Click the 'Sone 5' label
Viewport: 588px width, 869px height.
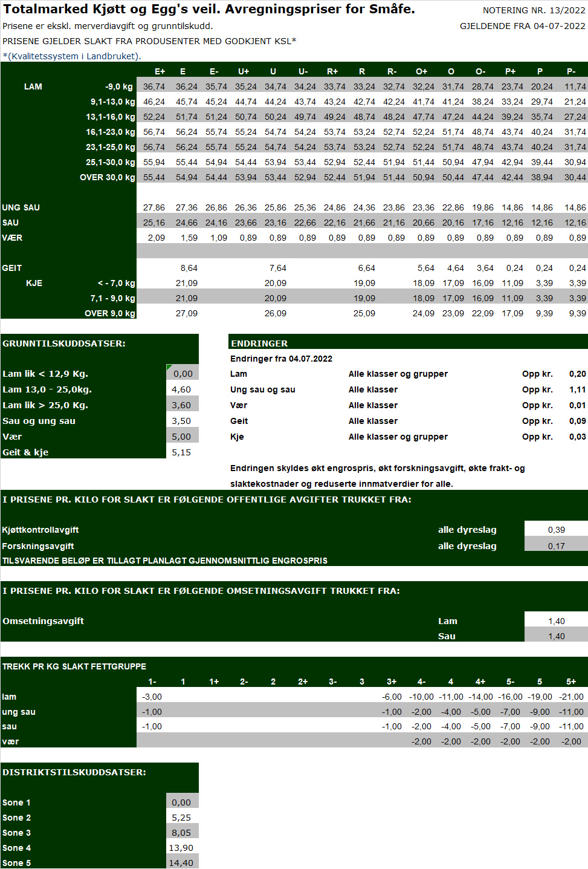coord(17,863)
